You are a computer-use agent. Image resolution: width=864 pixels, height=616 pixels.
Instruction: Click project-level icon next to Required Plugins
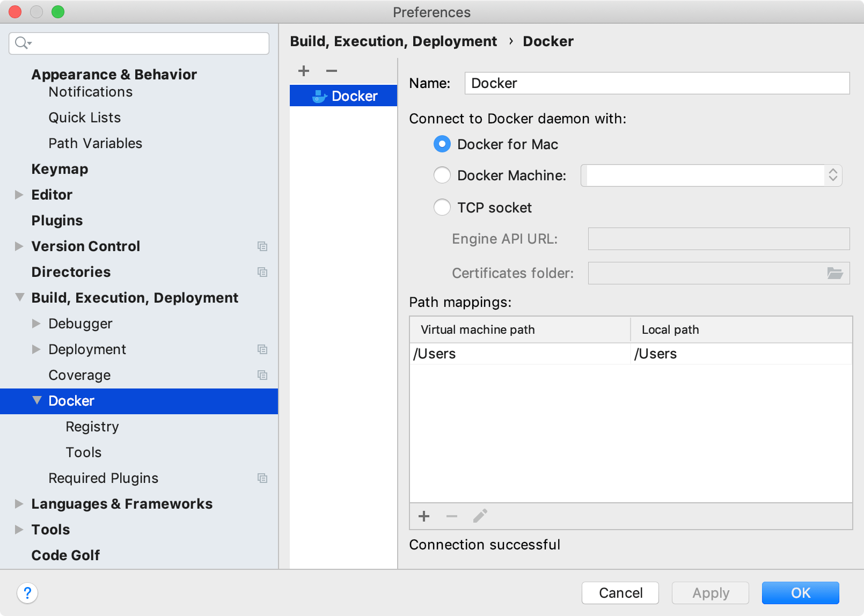coord(262,478)
